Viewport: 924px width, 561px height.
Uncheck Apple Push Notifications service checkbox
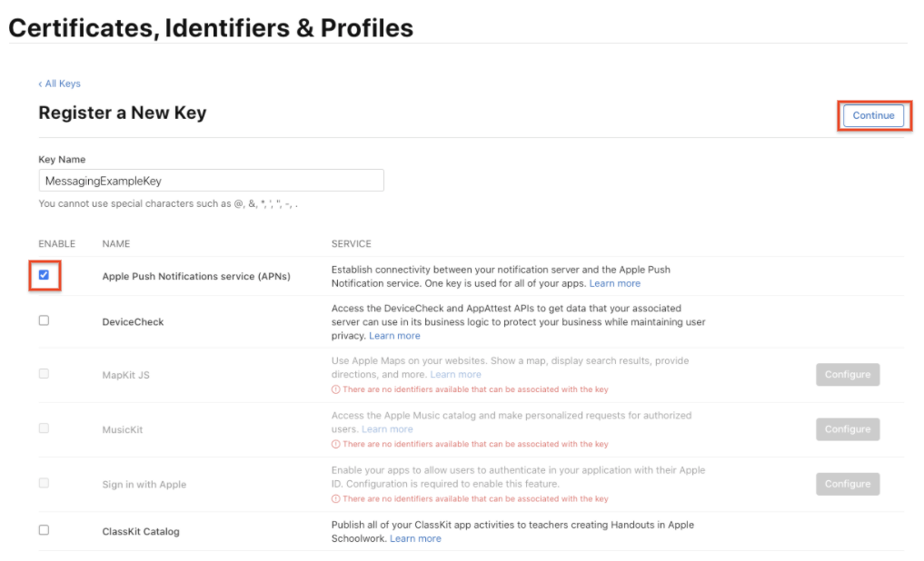point(44,275)
